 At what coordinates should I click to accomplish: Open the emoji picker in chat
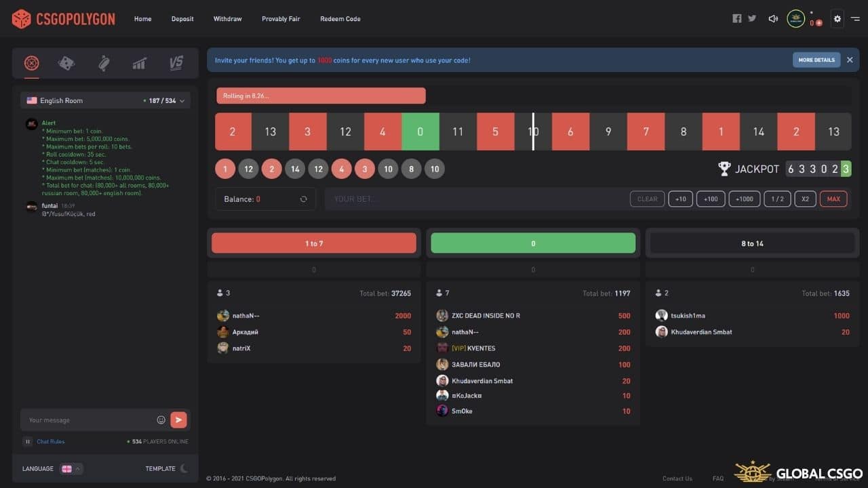(x=161, y=420)
